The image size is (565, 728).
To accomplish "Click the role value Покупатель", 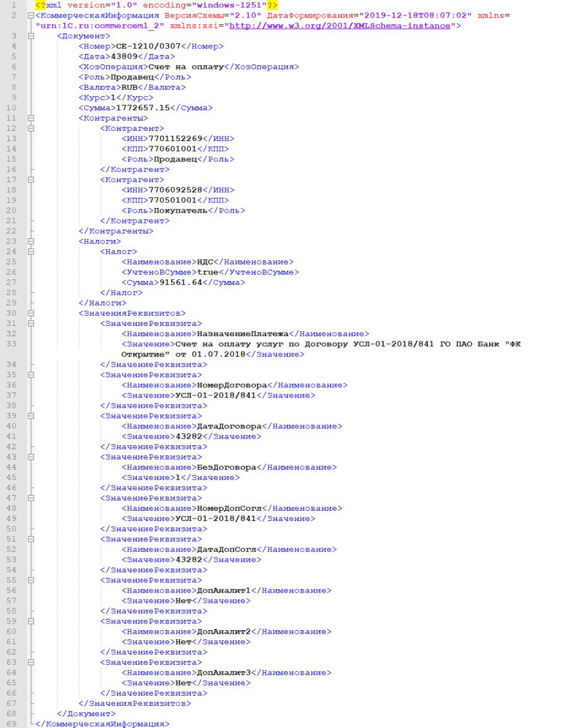I will point(181,210).
